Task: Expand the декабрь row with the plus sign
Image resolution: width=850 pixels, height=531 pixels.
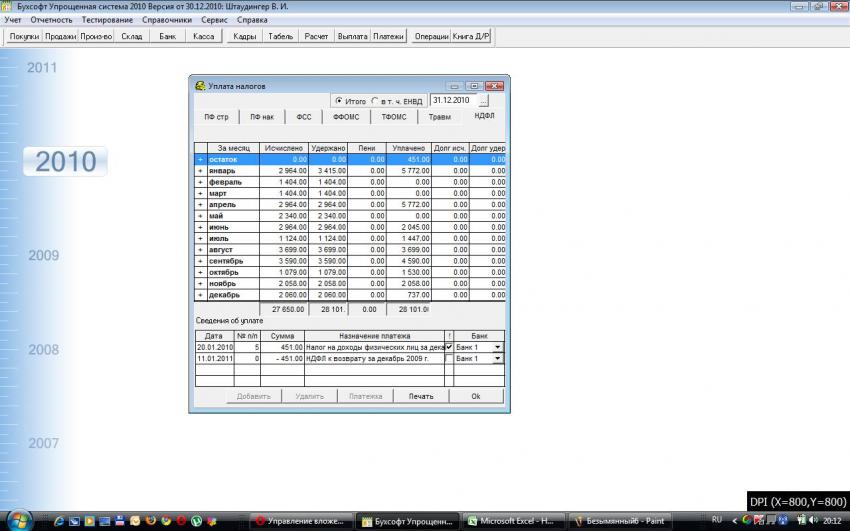Action: (x=200, y=295)
